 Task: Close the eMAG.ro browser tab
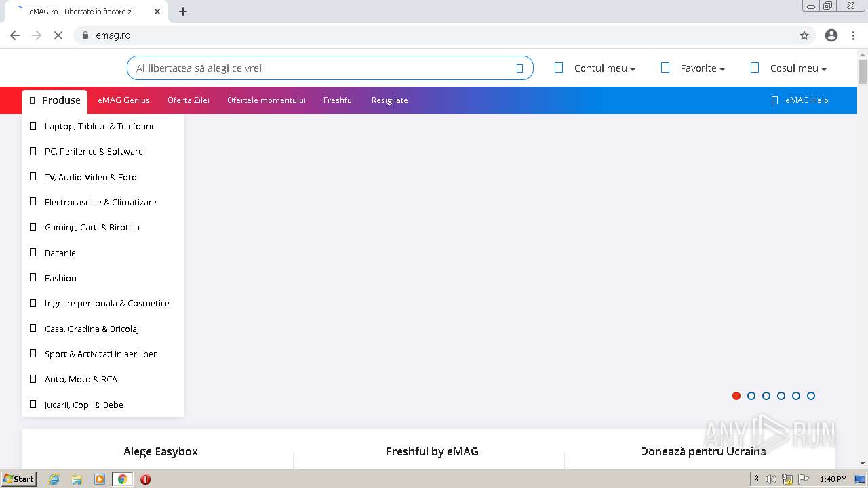click(158, 12)
